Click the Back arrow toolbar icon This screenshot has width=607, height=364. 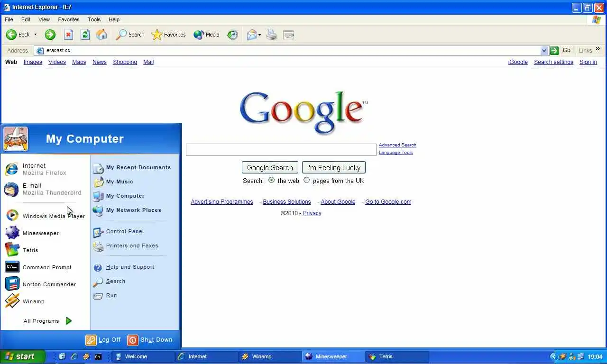pos(11,35)
